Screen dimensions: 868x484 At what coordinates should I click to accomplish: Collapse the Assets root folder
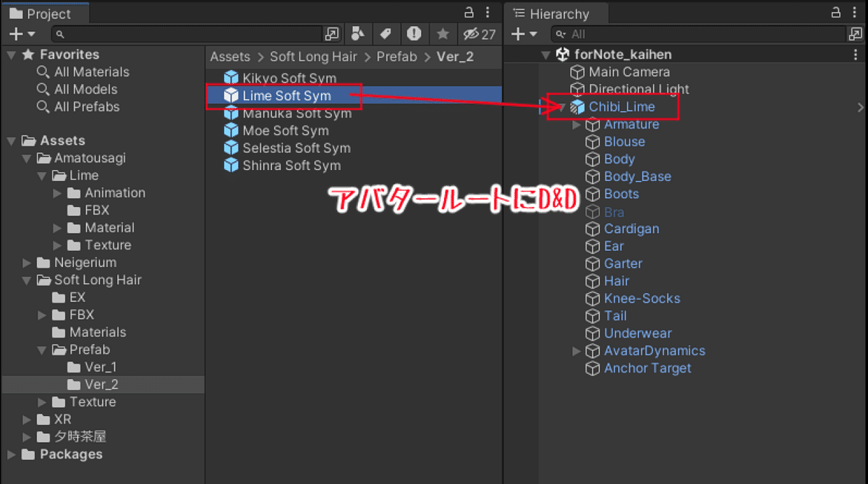(x=11, y=141)
